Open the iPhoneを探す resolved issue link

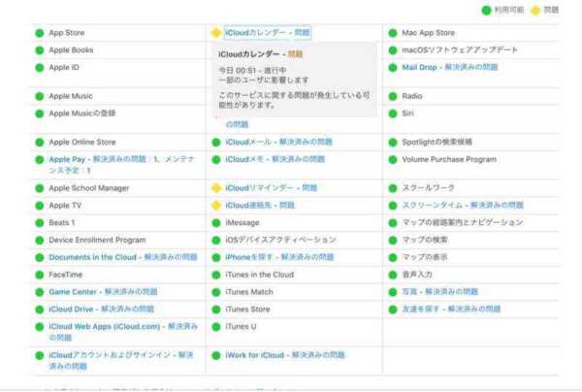tap(279, 257)
